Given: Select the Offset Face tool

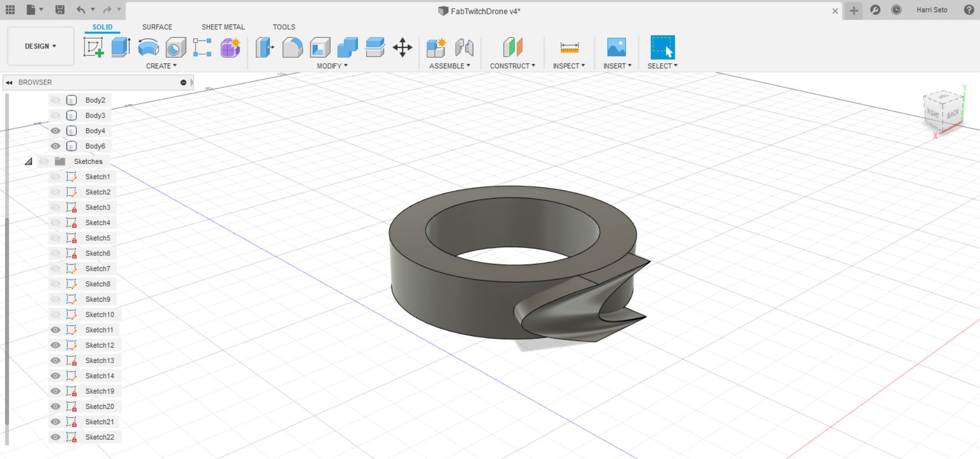Looking at the screenshot, I should click(375, 47).
